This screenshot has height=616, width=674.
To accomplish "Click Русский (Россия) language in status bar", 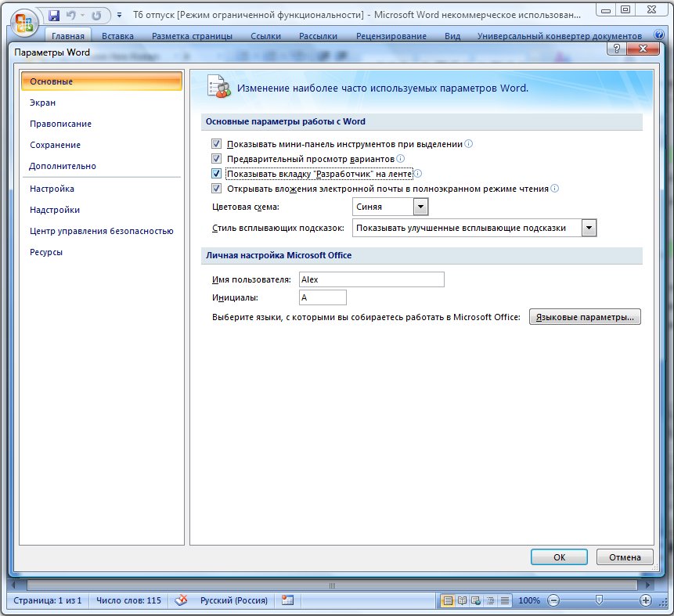I will click(x=234, y=600).
